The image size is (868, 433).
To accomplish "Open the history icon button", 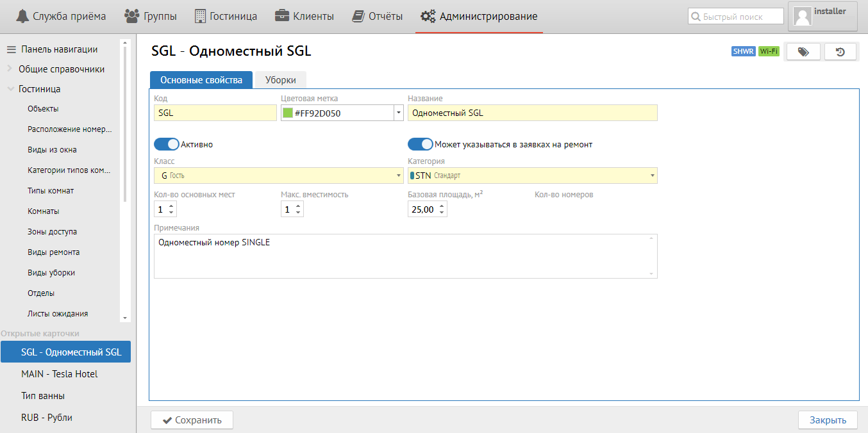I will [x=840, y=52].
